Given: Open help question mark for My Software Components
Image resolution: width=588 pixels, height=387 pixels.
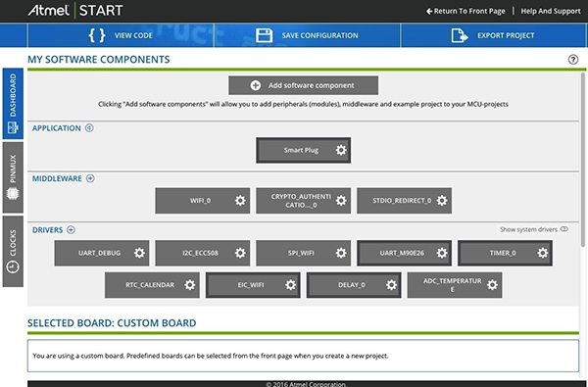Looking at the screenshot, I should tap(573, 59).
